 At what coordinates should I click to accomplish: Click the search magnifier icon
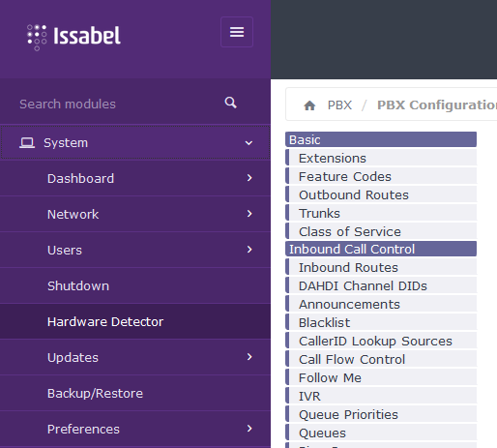click(230, 103)
